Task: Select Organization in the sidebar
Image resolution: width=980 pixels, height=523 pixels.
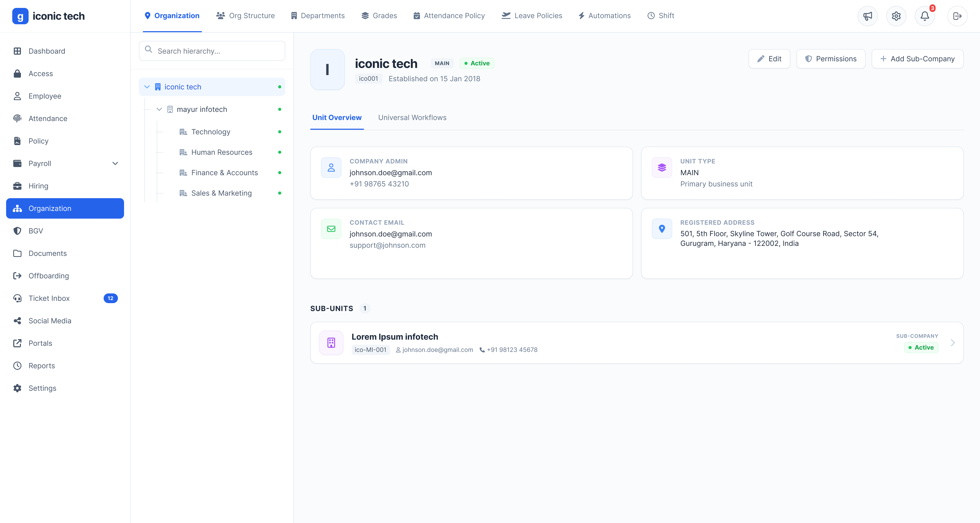Action: pyautogui.click(x=65, y=208)
